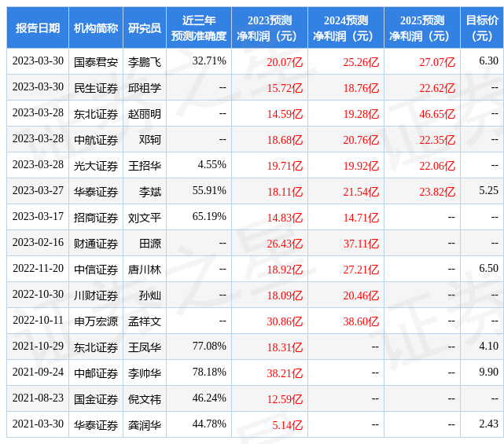The height and width of the screenshot is (444, 504).
Task: Click the 2025预测净利润 column header
Action: click(421, 28)
